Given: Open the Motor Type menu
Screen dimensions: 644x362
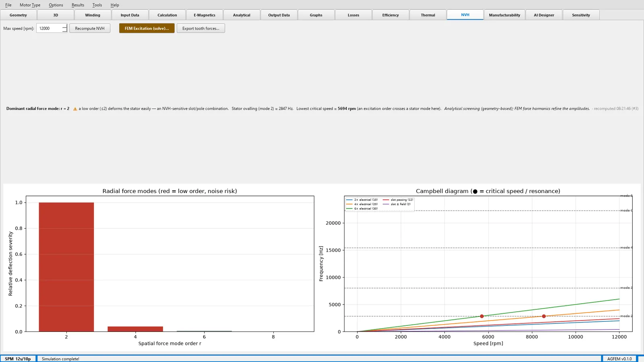Looking at the screenshot, I should (x=30, y=5).
